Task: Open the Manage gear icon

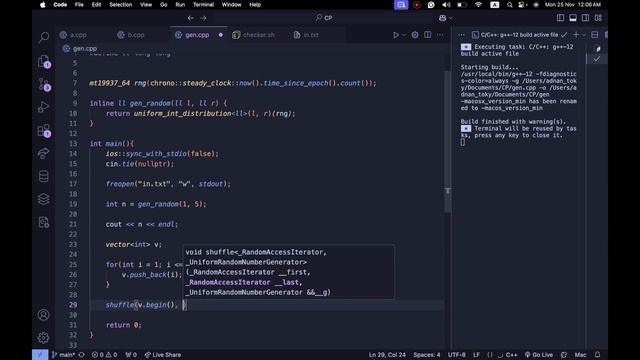Action: coord(44,338)
